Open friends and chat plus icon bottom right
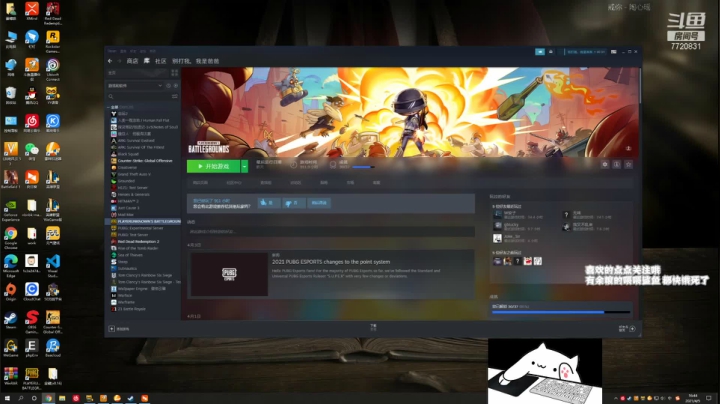 click(632, 329)
